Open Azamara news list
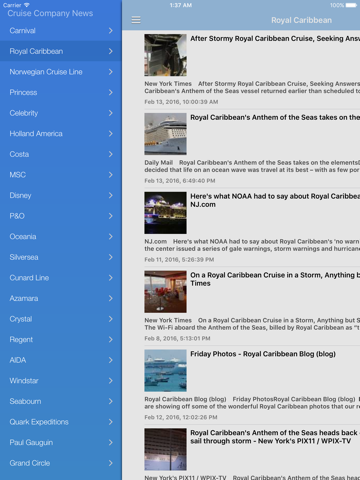The width and height of the screenshot is (360, 480). click(x=61, y=298)
